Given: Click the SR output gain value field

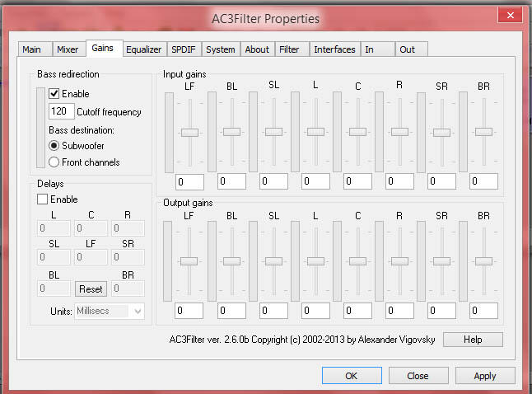Looking at the screenshot, I should point(441,311).
